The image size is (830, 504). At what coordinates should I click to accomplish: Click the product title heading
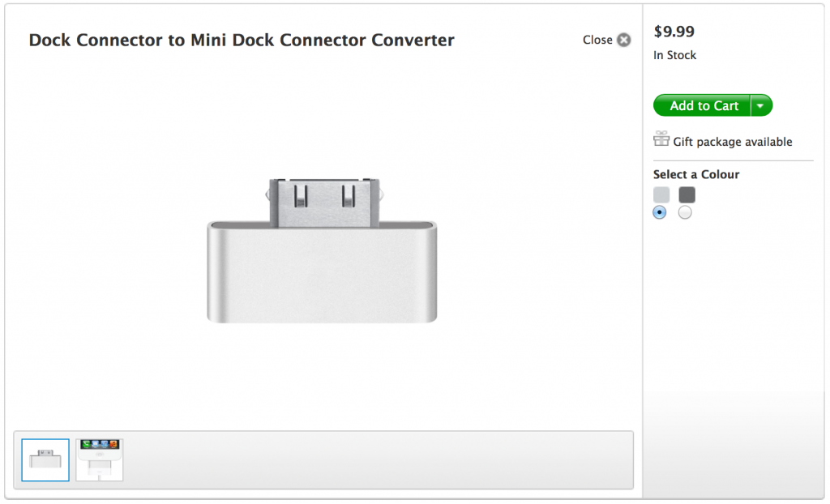click(242, 40)
